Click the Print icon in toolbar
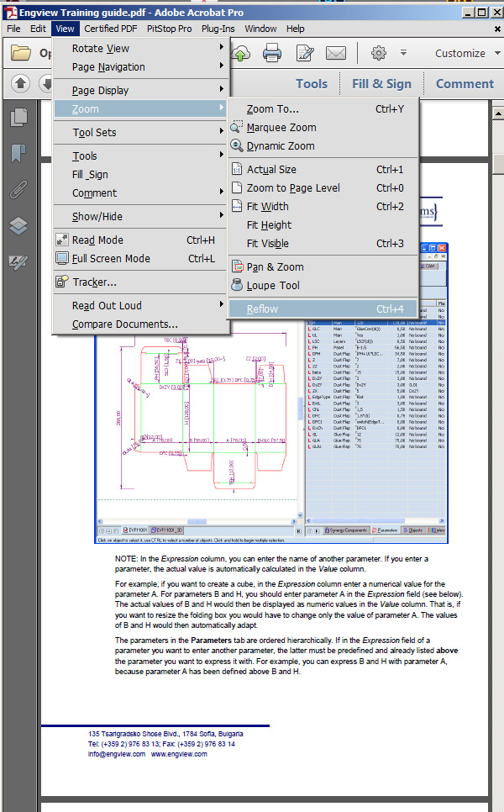The width and height of the screenshot is (504, 812). point(271,53)
